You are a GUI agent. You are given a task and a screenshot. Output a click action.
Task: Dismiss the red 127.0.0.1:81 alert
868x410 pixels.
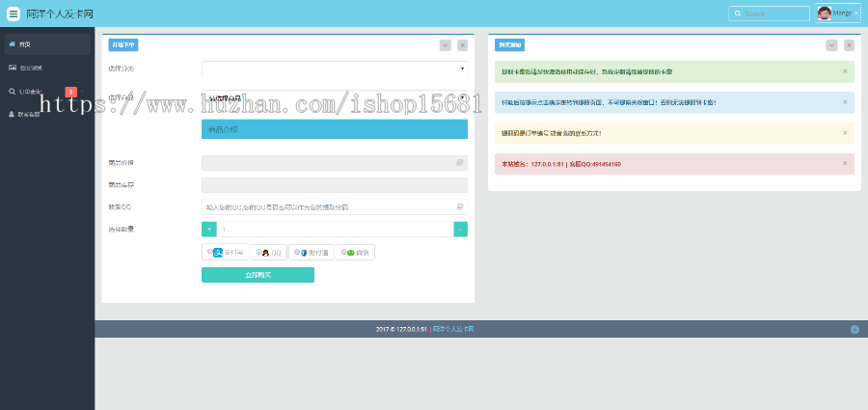point(845,163)
